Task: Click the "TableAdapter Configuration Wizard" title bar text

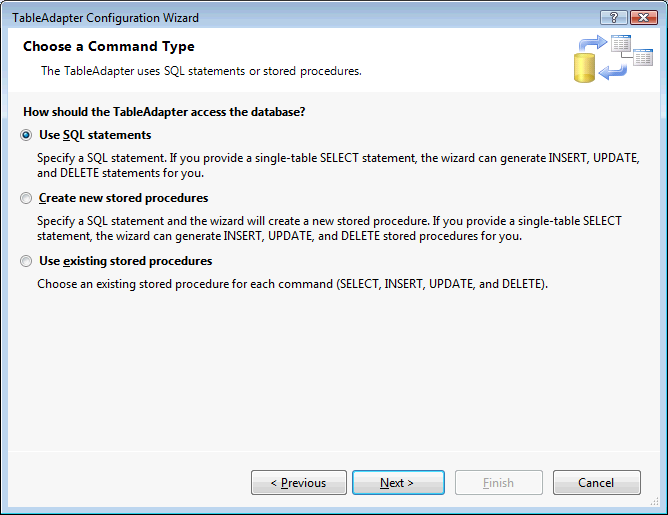Action: 105,18
